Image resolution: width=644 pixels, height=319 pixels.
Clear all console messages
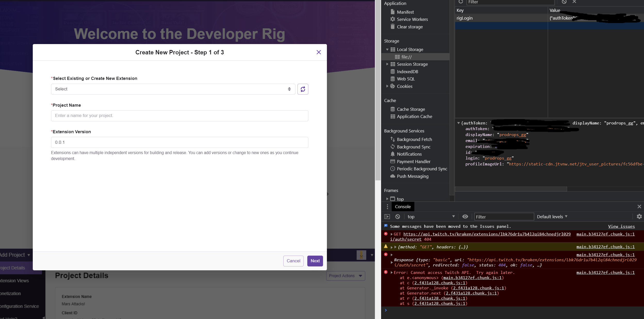397,217
